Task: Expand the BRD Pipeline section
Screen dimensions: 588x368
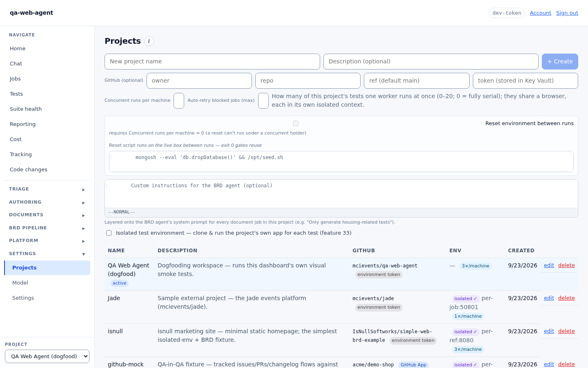Action: pos(47,228)
